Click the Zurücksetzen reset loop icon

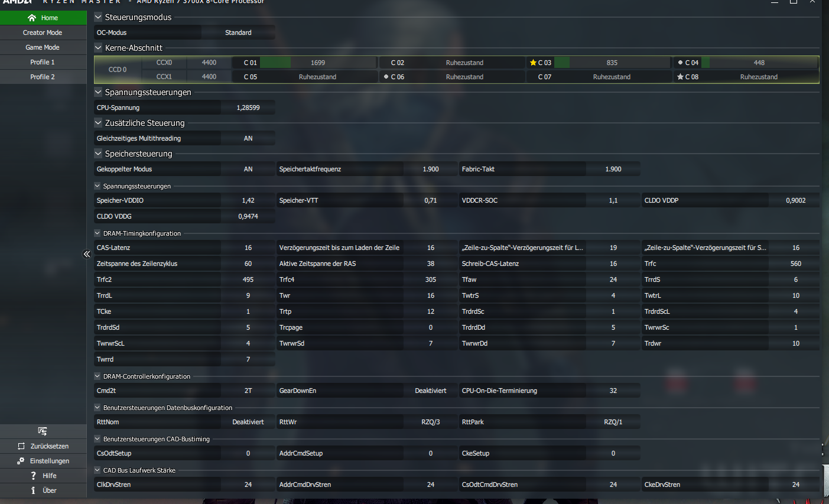pyautogui.click(x=21, y=446)
